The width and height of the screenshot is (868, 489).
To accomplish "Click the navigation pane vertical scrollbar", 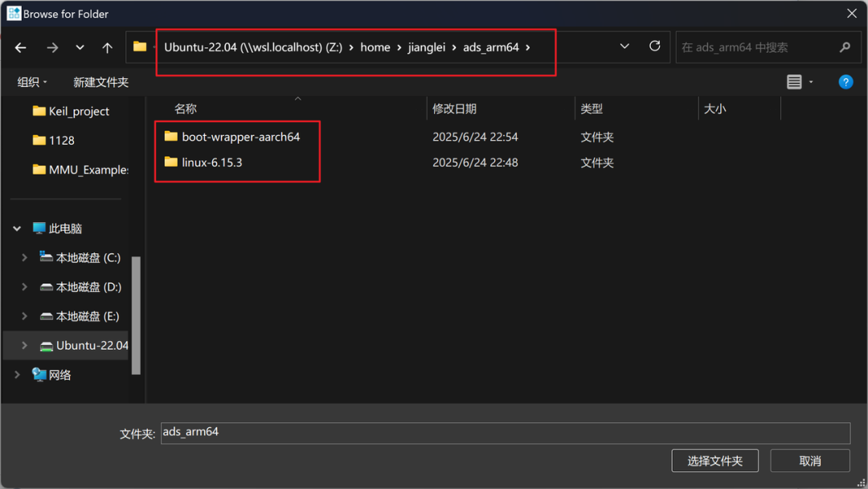I will [x=136, y=314].
